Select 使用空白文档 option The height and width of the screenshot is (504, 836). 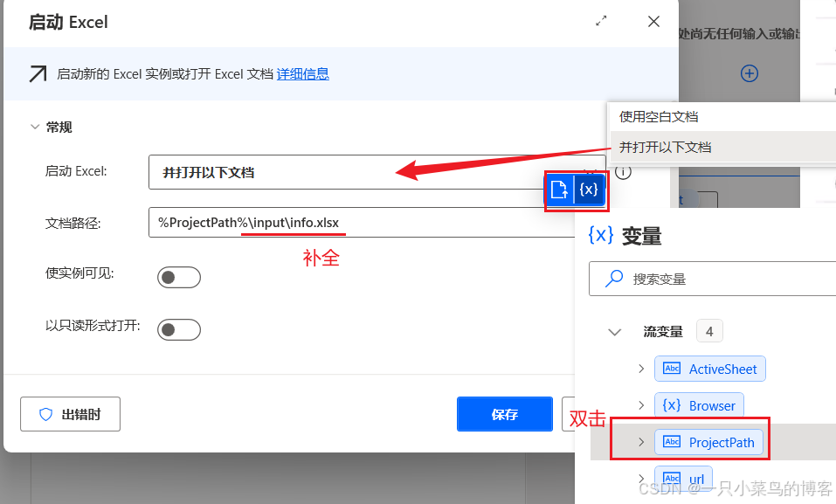(722, 117)
